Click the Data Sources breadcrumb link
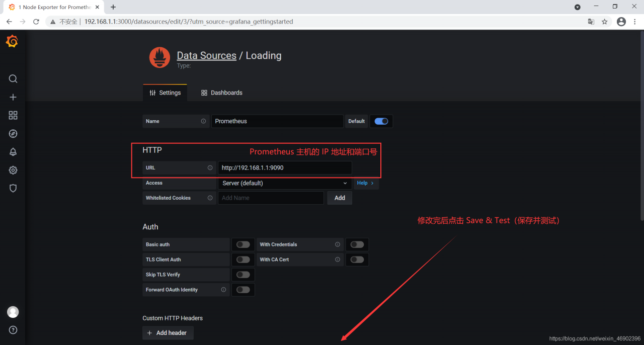The image size is (644, 345). [206, 55]
